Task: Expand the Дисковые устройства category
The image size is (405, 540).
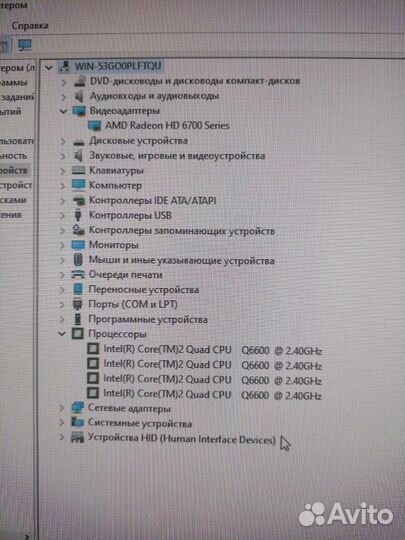Action: click(x=63, y=141)
